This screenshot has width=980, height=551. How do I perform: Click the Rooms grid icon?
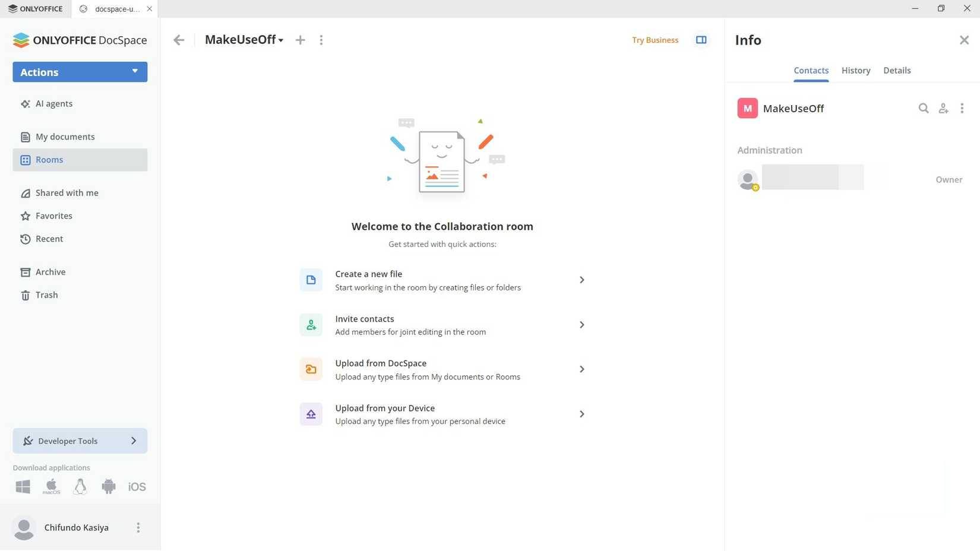click(x=25, y=160)
